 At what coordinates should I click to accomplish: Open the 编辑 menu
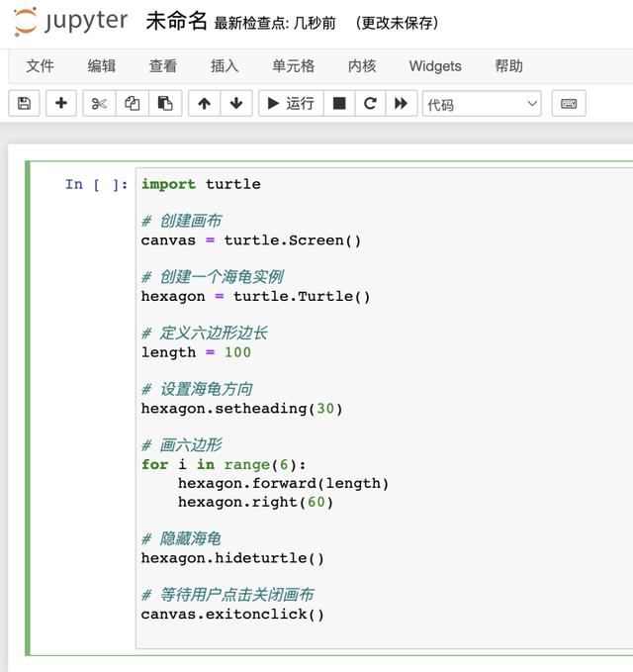coord(101,65)
